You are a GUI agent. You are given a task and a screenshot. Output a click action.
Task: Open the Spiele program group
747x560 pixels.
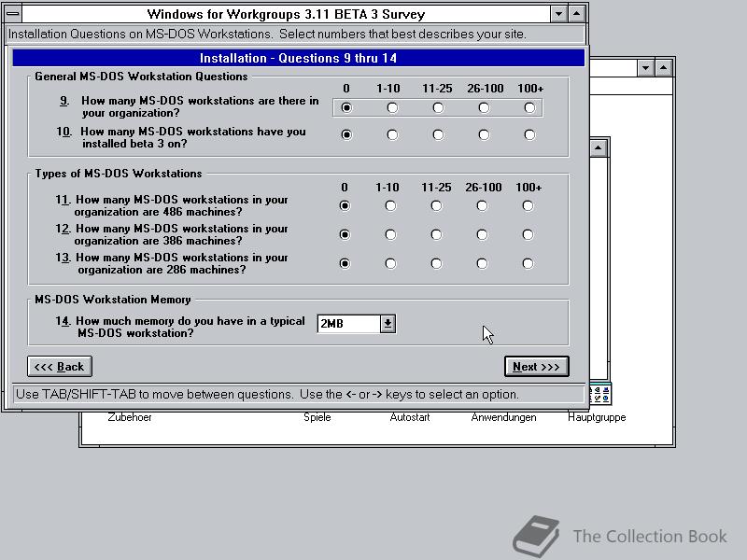317,417
